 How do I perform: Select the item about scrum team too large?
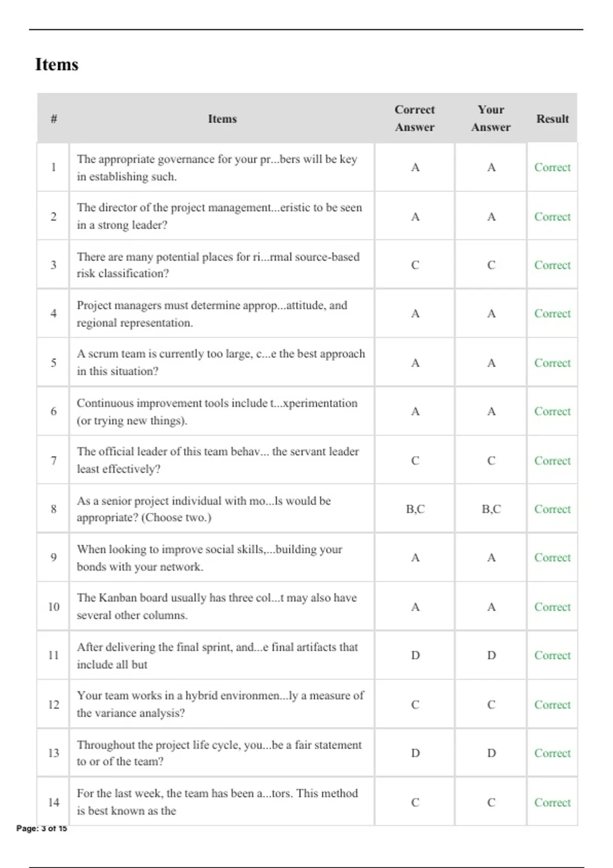pyautogui.click(x=221, y=363)
